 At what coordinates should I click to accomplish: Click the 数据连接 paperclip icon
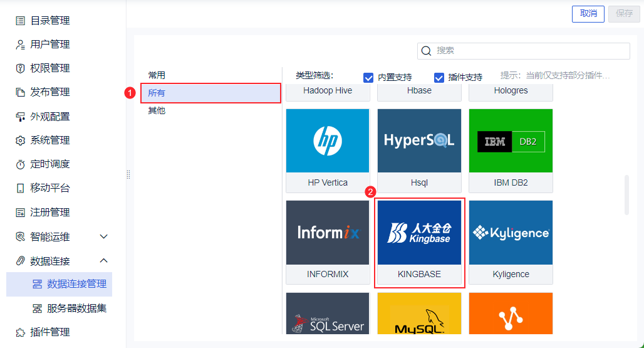pyautogui.click(x=20, y=261)
